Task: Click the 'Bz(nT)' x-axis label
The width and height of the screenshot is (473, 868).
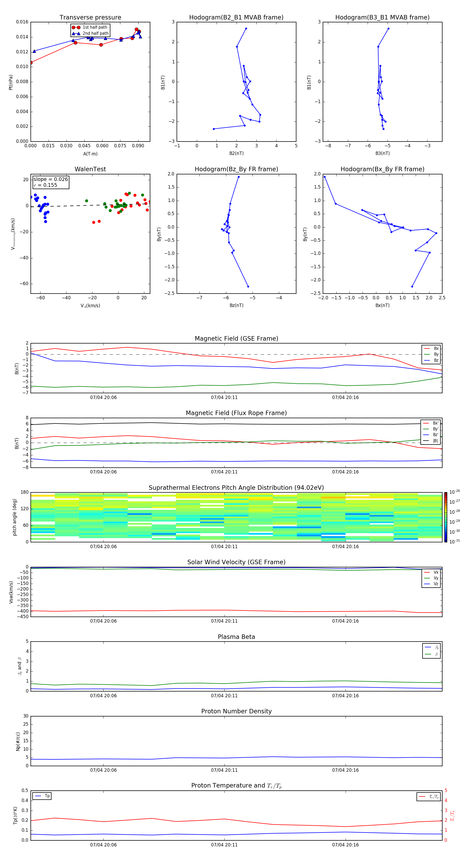Action: (x=236, y=305)
